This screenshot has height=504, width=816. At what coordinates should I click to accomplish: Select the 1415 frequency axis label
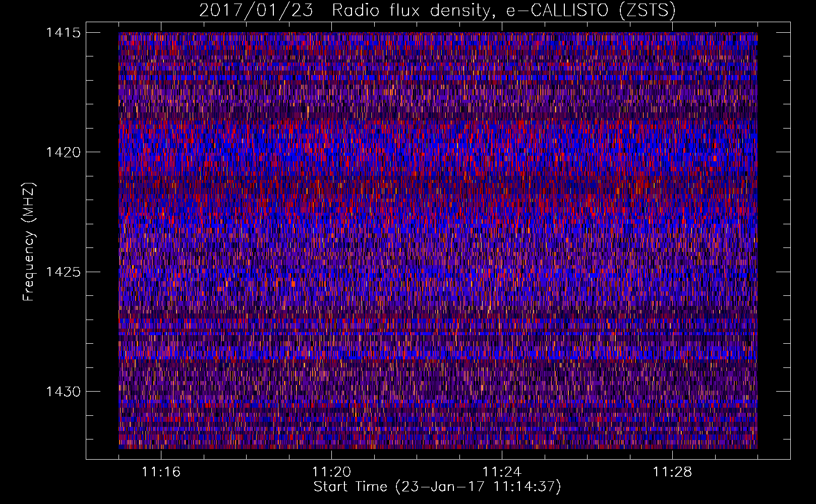pyautogui.click(x=64, y=33)
